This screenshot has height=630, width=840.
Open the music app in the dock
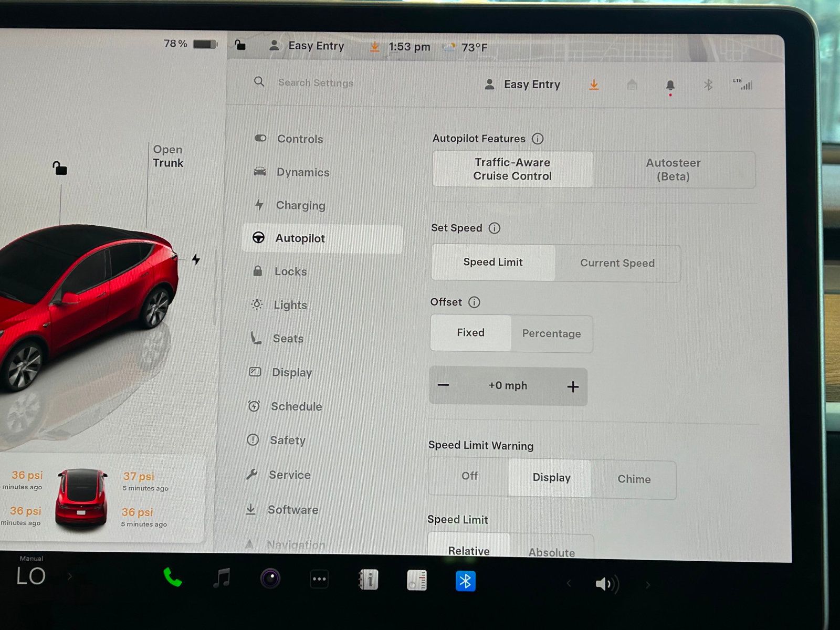tap(222, 579)
